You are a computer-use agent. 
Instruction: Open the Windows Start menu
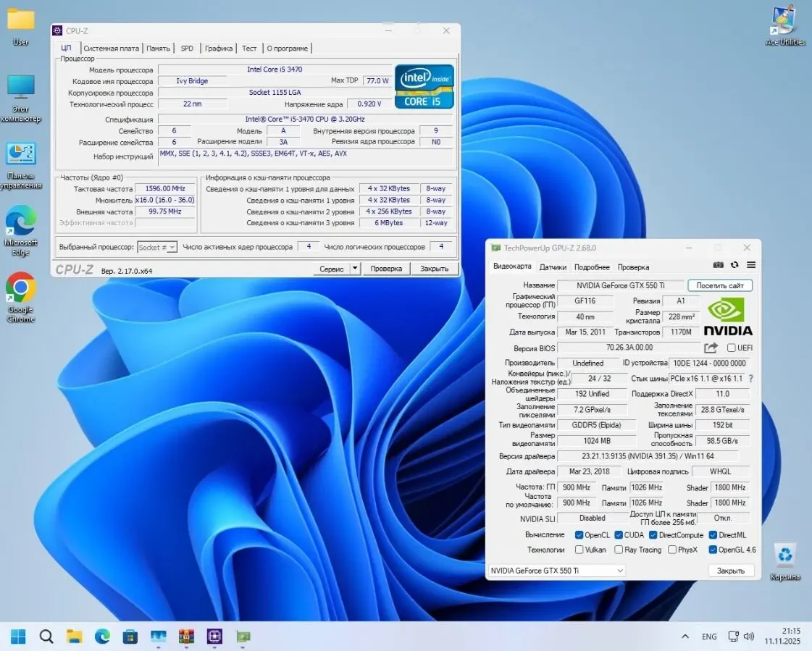click(18, 636)
